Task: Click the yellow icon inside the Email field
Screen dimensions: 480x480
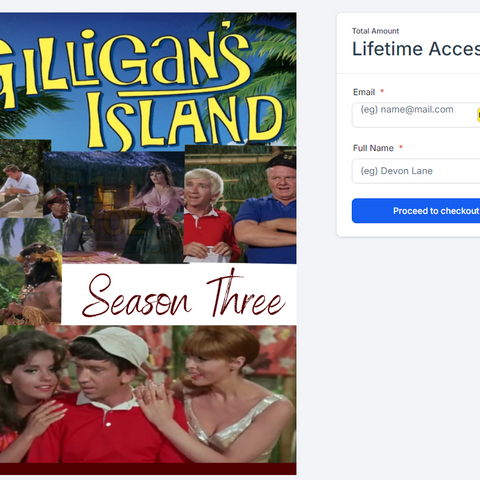Action: (x=479, y=115)
